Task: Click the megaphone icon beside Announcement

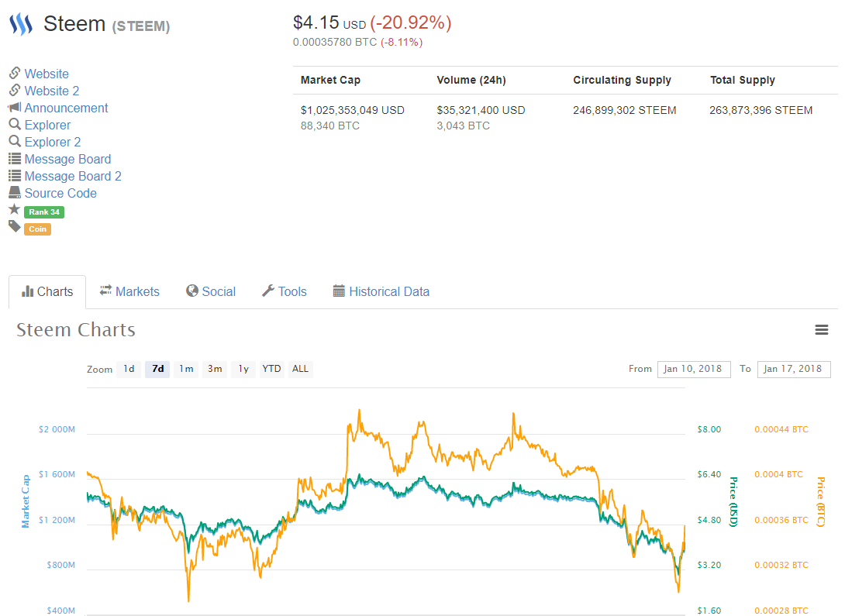Action: coord(15,107)
